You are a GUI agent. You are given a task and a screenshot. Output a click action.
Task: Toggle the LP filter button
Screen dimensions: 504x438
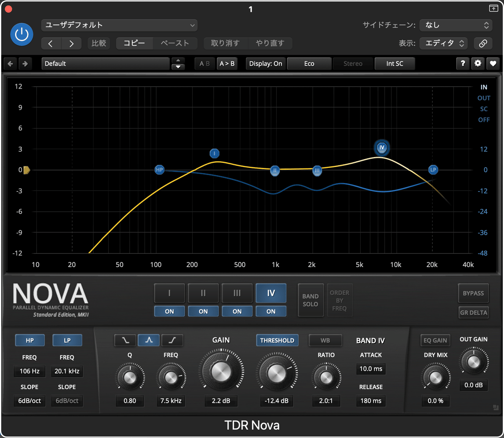pyautogui.click(x=67, y=340)
